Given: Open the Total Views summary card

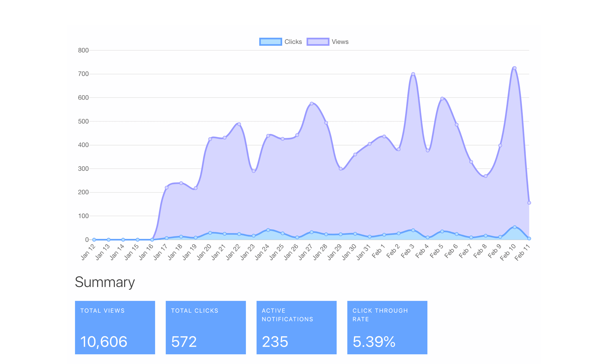Looking at the screenshot, I should (x=115, y=327).
